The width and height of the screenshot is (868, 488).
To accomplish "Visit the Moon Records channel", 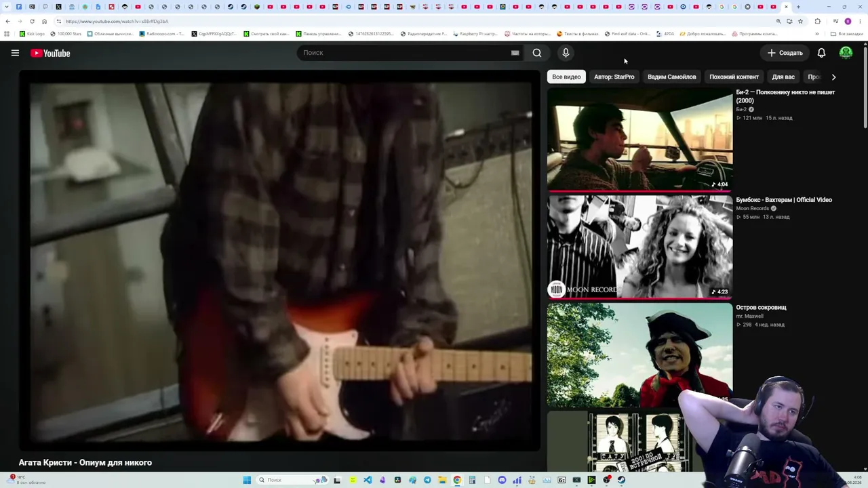I will (752, 208).
